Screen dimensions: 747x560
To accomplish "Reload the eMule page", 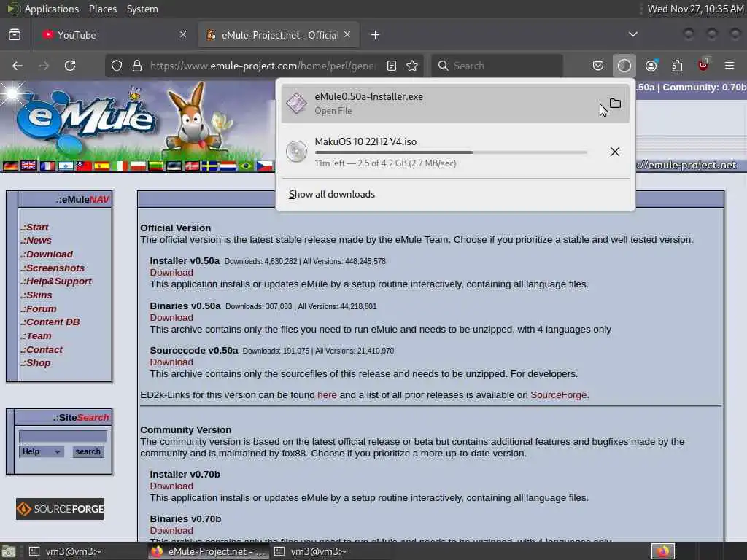I will (70, 66).
